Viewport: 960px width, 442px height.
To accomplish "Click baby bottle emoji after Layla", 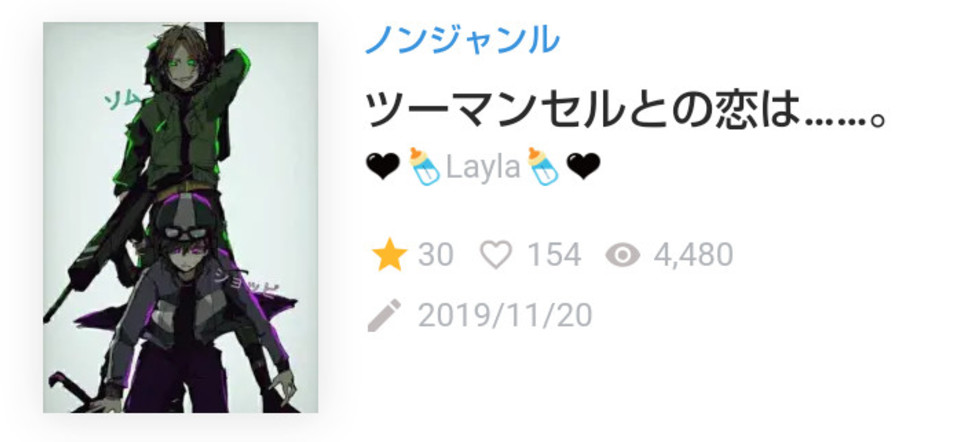I will [x=543, y=166].
